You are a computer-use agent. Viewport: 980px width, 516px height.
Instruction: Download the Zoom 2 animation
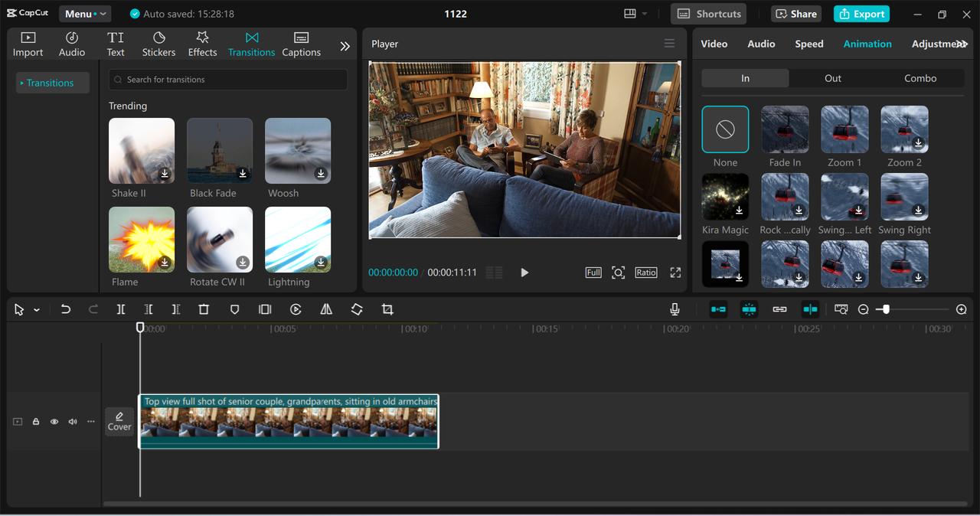pos(919,143)
